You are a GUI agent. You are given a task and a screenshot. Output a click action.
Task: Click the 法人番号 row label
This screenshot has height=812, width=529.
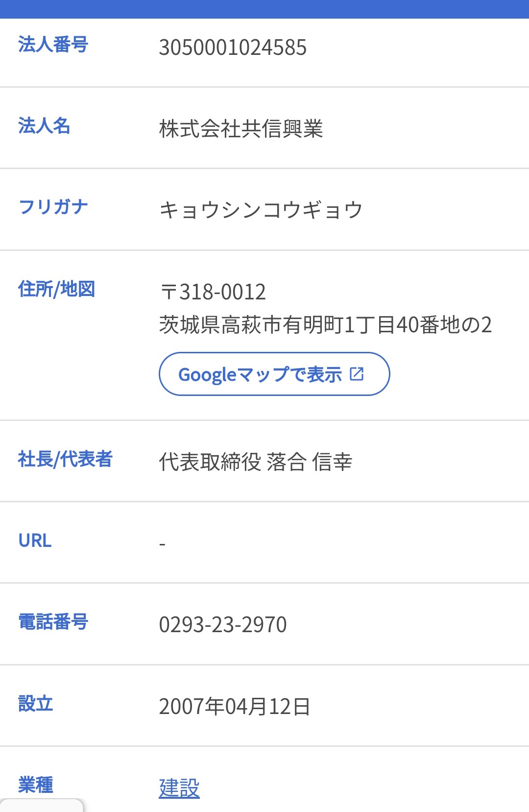[53, 45]
